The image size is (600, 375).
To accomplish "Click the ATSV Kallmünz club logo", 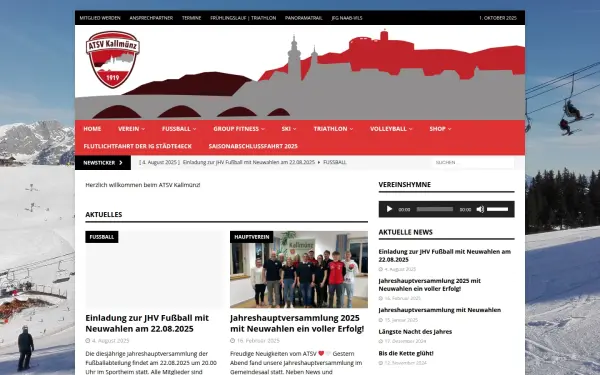I will pos(113,59).
